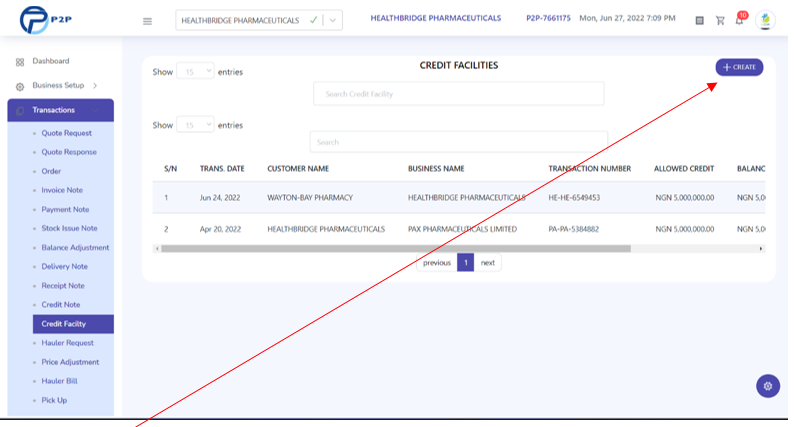Image resolution: width=796 pixels, height=427 pixels.
Task: Click transaction number PA-PA-5384882
Action: (573, 229)
